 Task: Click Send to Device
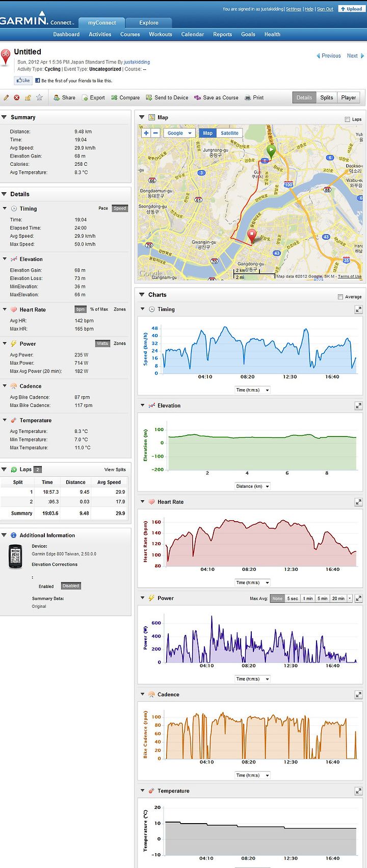167,97
